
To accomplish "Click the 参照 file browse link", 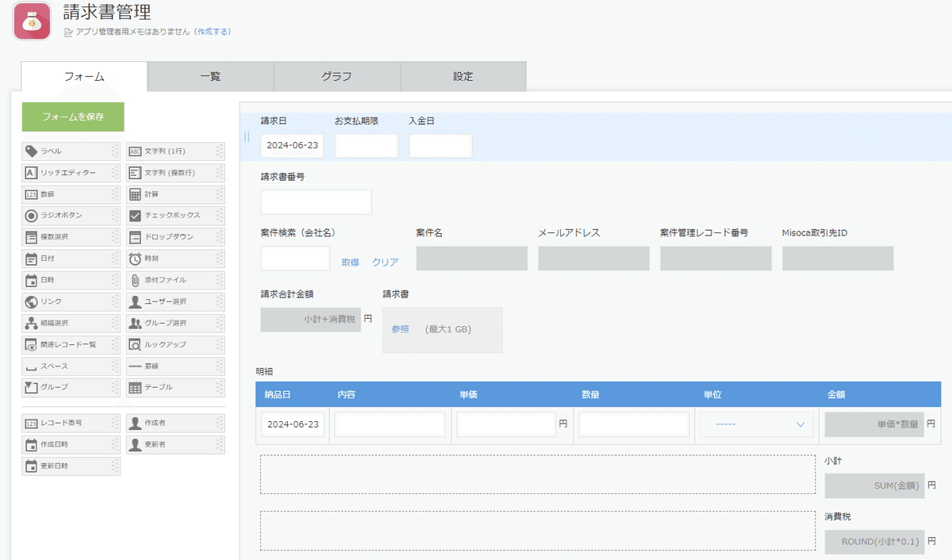I will [400, 328].
